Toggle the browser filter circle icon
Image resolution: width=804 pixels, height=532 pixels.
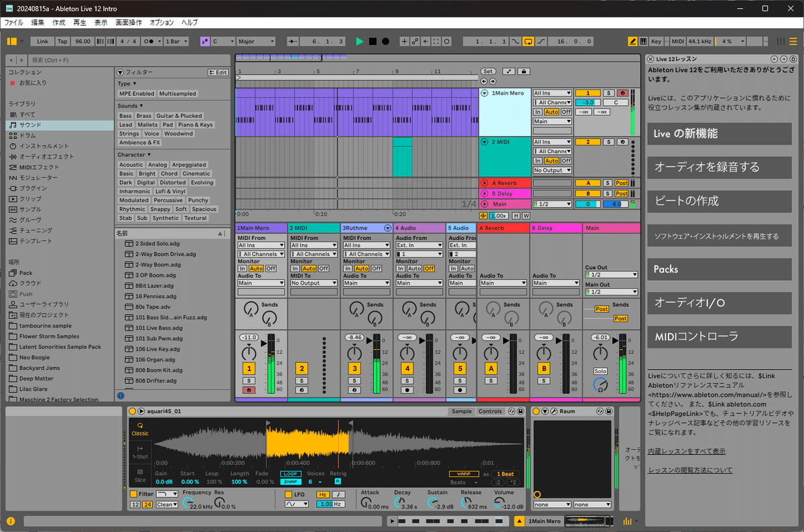pos(119,72)
